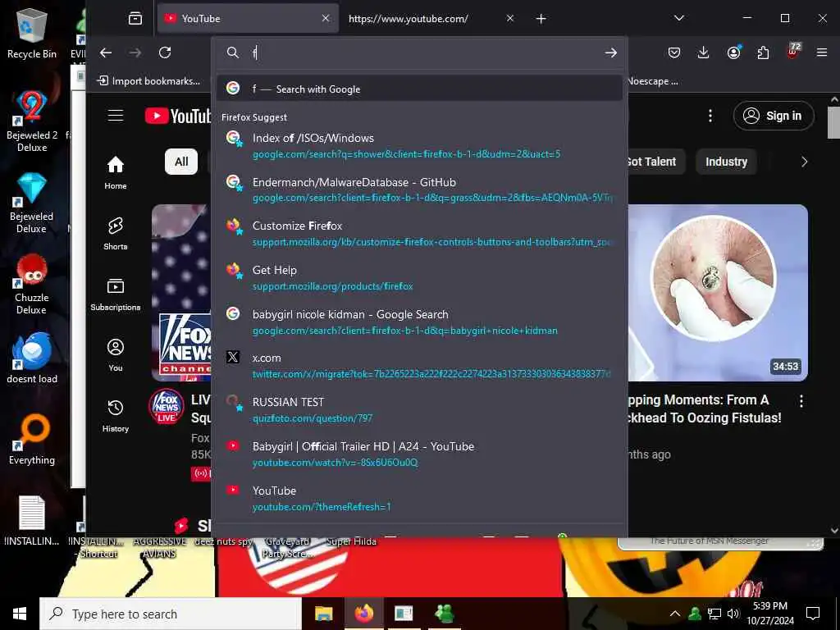This screenshot has width=840, height=630.
Task: Close the https://www.youtube.com/ tab
Action: pyautogui.click(x=510, y=18)
